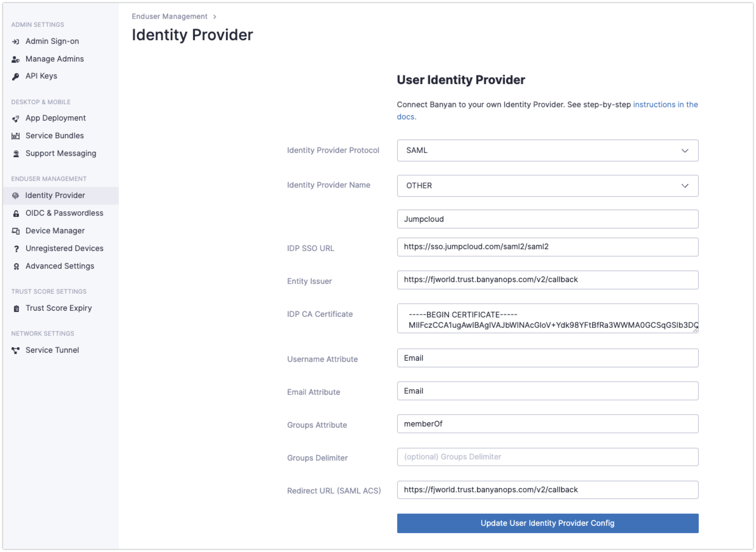The width and height of the screenshot is (756, 552).
Task: Click the OIDC & Passwordless lock icon
Action: click(16, 214)
